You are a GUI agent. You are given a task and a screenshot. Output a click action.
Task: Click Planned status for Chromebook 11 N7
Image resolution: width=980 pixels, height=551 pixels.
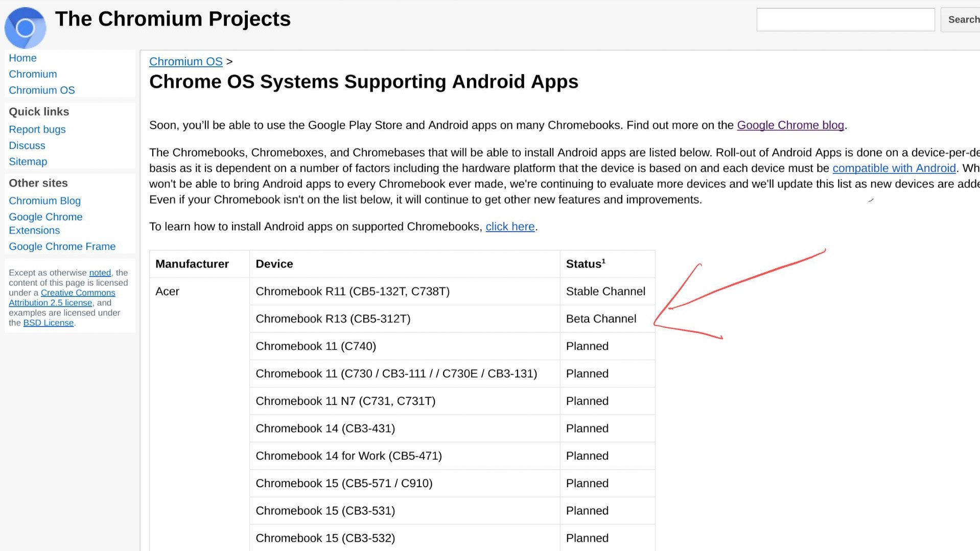click(608, 401)
